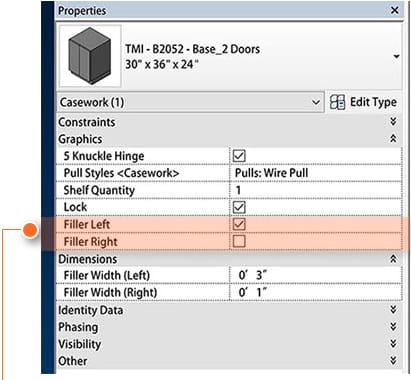This screenshot has height=380, width=411.
Task: Click the Pulls: Wire Pull value field
Action: [x=316, y=173]
